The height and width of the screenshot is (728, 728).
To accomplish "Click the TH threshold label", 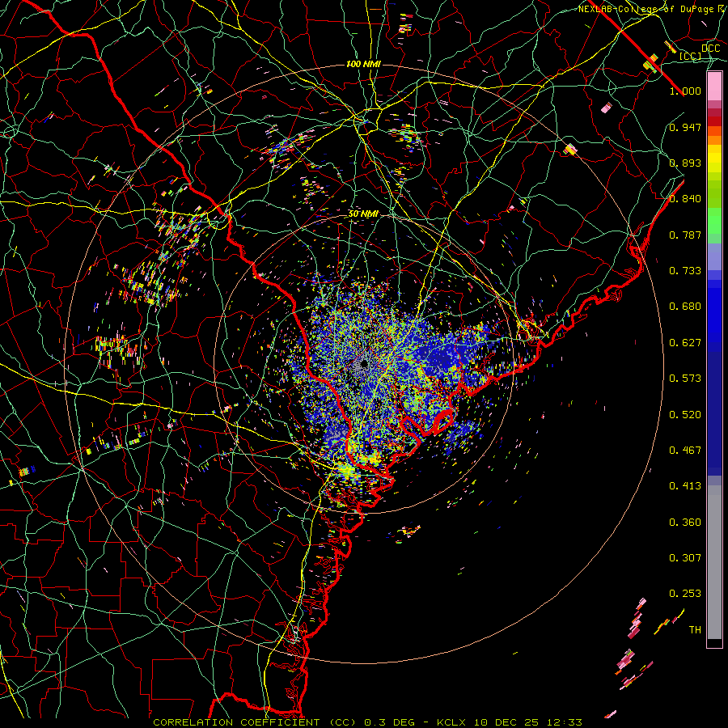I will pos(695,630).
